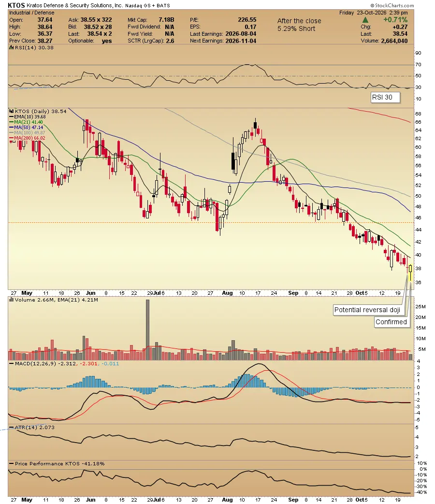Click the Industrial / Defense sector label
Screen dimensions: 435x504
point(31,13)
